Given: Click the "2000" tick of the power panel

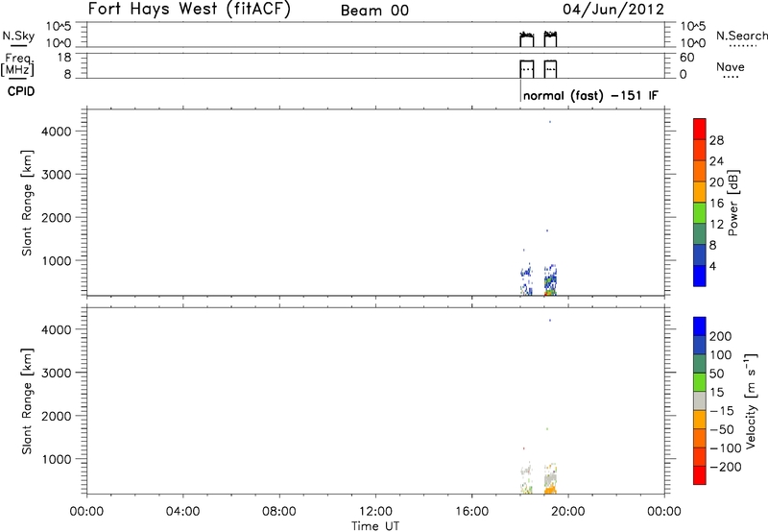Looking at the screenshot, I should pyautogui.click(x=57, y=217).
